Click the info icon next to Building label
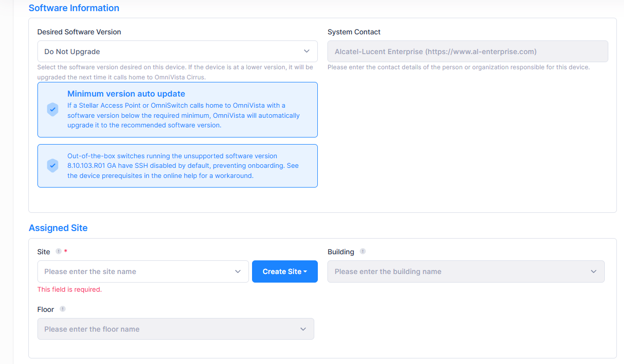This screenshot has width=624, height=364. 362,251
